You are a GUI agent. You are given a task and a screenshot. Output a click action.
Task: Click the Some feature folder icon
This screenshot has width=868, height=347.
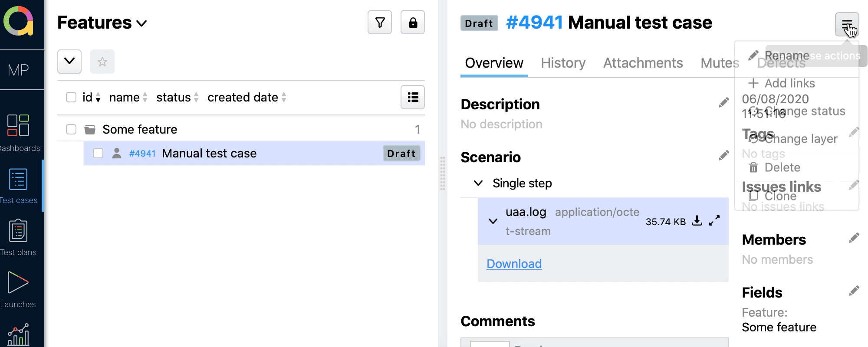90,129
